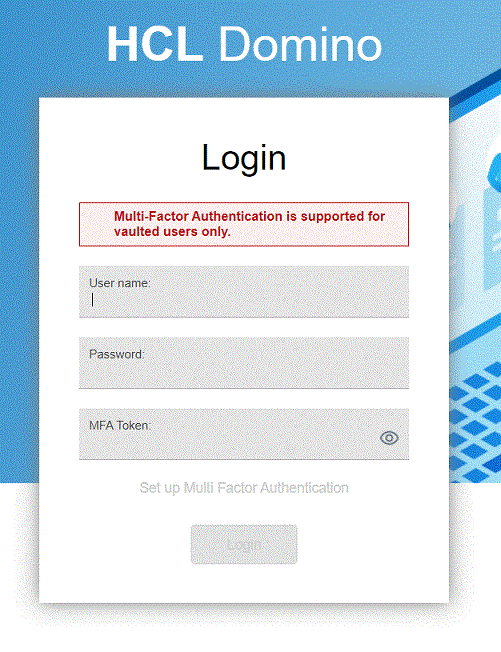Show the MFA token with eye icon
501x652 pixels.
pyautogui.click(x=389, y=438)
